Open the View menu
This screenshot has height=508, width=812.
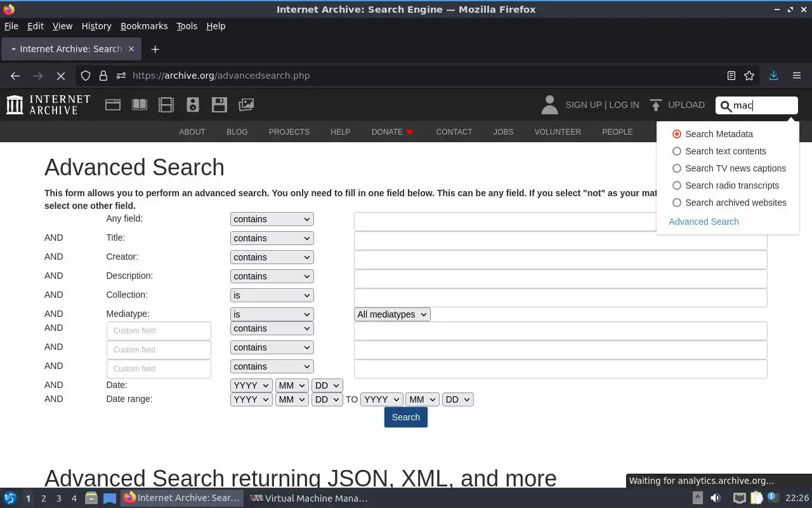[62, 26]
